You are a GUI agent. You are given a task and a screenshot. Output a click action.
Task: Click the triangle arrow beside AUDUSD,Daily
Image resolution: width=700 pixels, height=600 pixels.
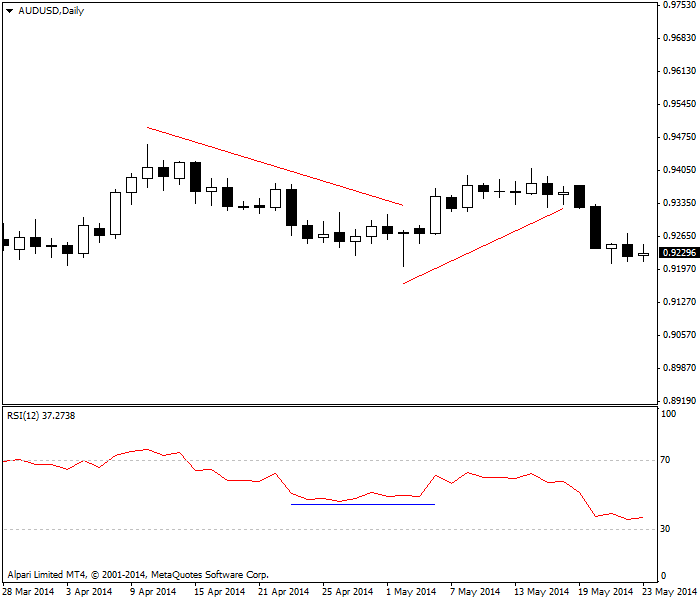(x=9, y=10)
